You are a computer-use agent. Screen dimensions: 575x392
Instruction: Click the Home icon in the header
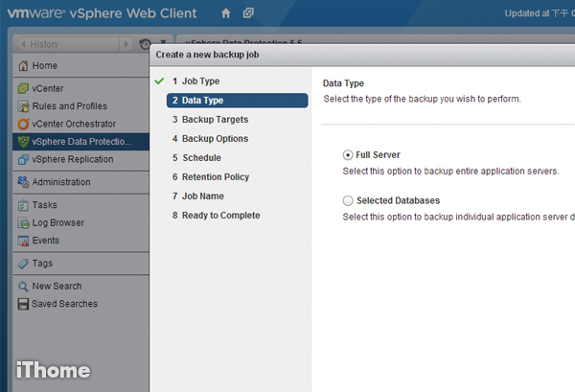coord(225,13)
